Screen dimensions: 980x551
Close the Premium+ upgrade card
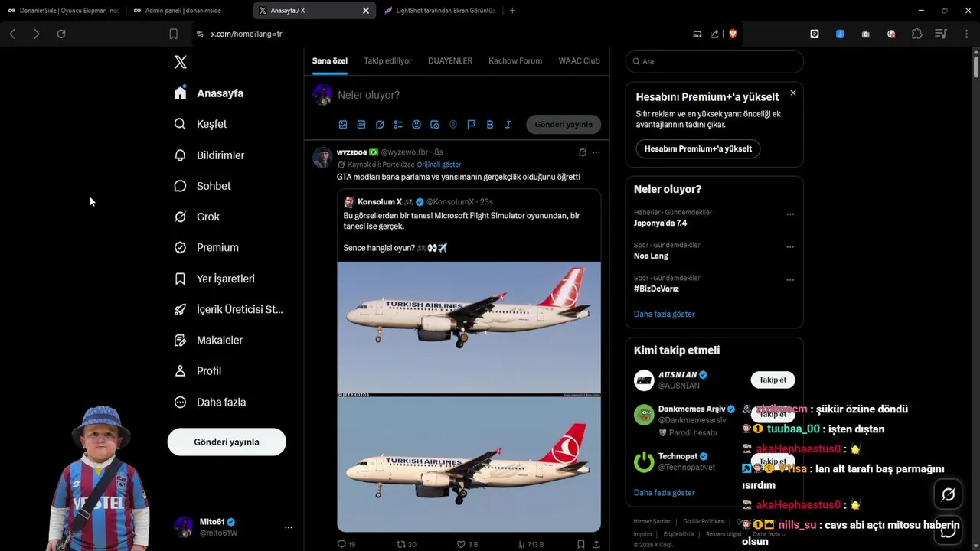tap(792, 93)
